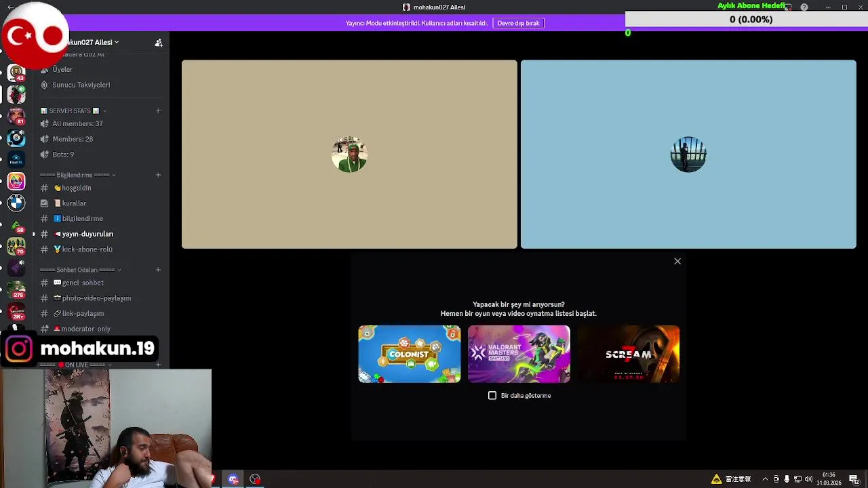Open the Windows notification center

pyautogui.click(x=854, y=479)
